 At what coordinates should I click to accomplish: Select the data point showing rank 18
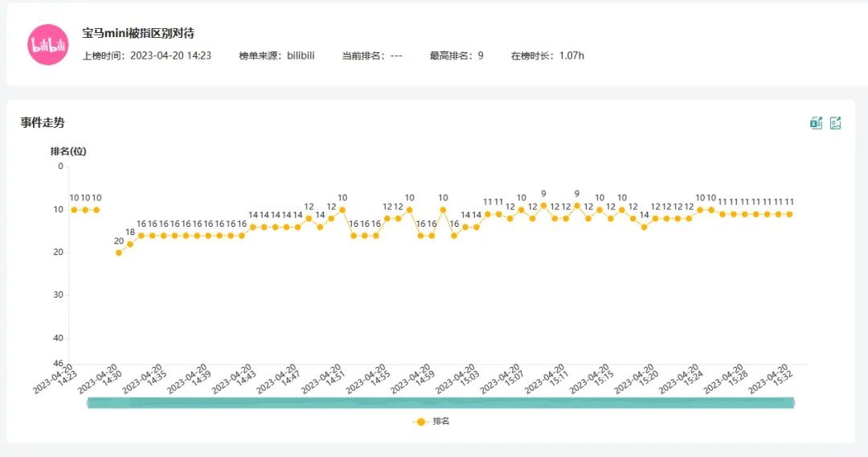tap(130, 244)
